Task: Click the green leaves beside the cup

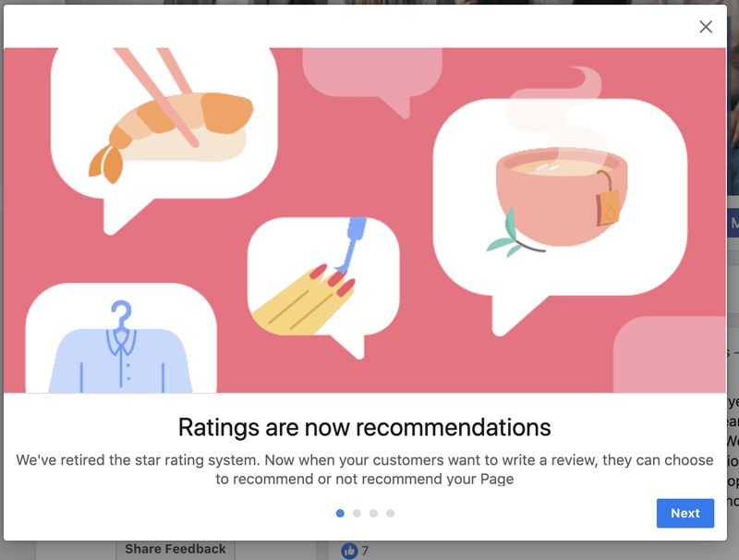Action: tap(506, 236)
